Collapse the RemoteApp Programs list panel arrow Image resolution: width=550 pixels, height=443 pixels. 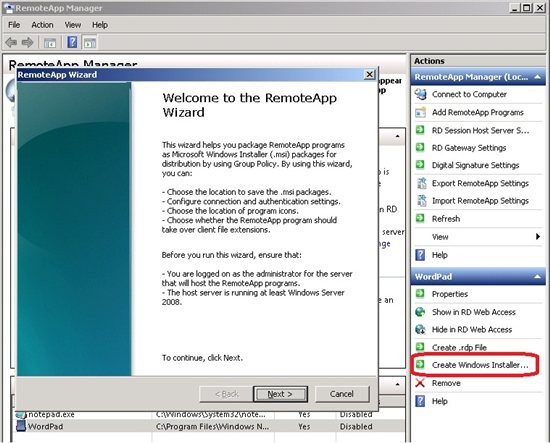coord(397,384)
